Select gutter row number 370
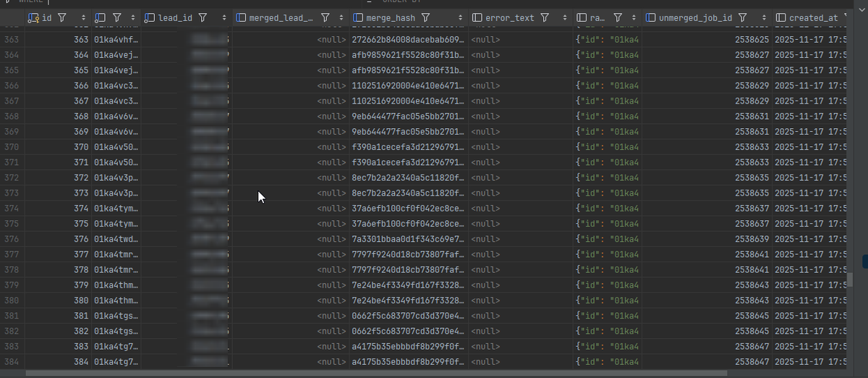This screenshot has width=868, height=378. pos(12,146)
